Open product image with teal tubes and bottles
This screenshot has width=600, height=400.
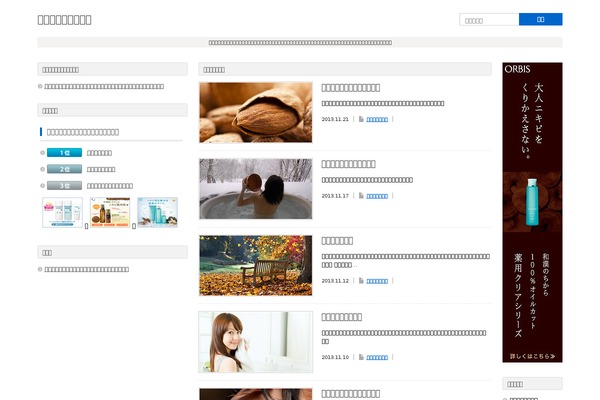pos(157,212)
